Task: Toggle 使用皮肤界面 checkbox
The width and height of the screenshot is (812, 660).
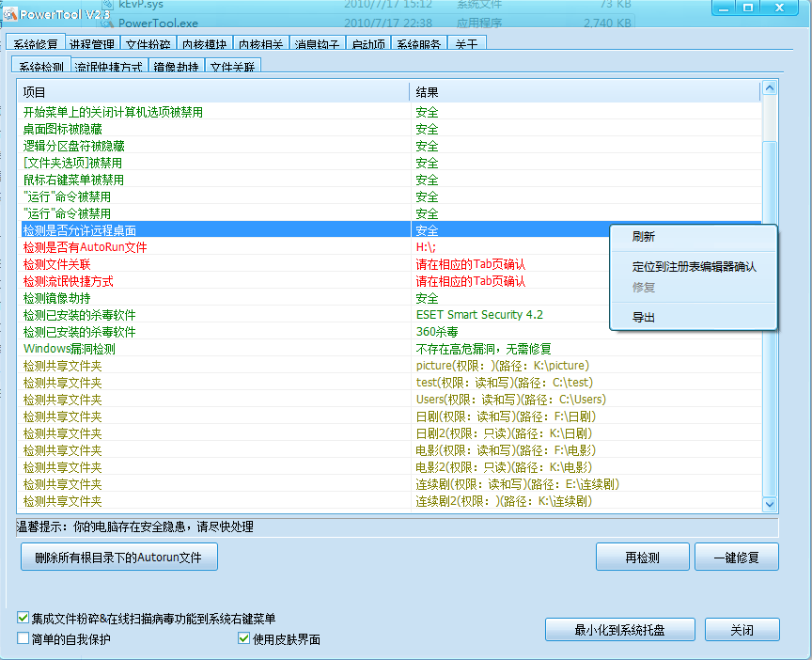Action: [x=244, y=637]
